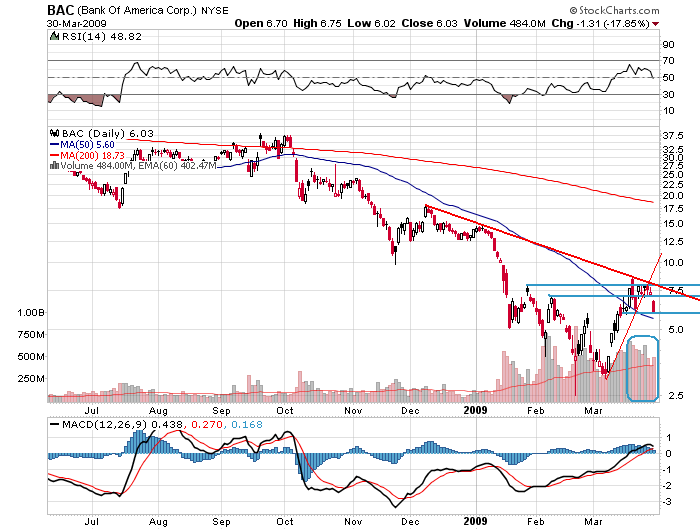
Task: Click the NYSE exchange label
Action: 215,11
